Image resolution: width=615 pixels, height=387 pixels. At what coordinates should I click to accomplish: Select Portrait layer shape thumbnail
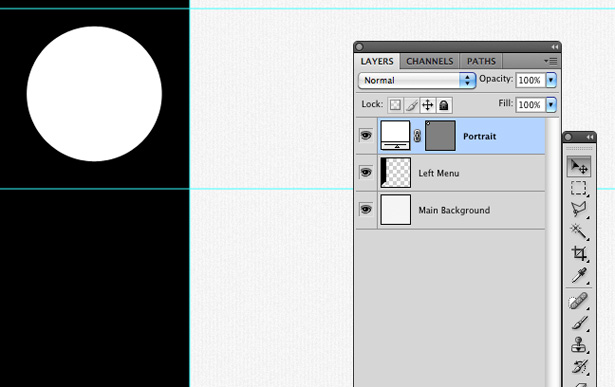395,135
